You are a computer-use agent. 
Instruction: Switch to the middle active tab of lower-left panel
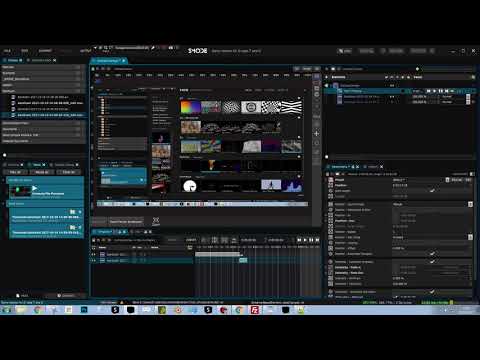[x=37, y=165]
